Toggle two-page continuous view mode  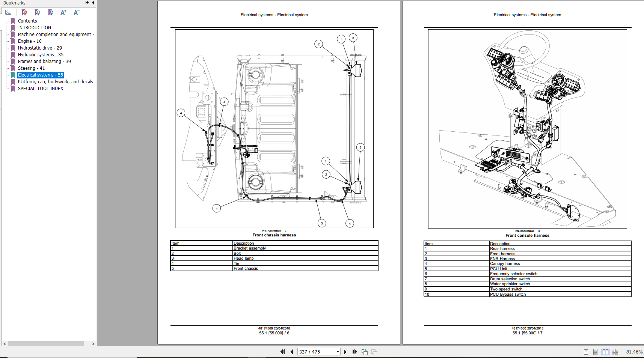point(616,352)
